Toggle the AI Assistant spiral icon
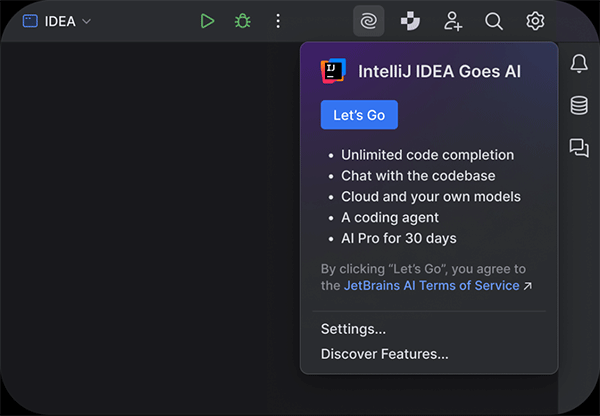 pyautogui.click(x=368, y=21)
